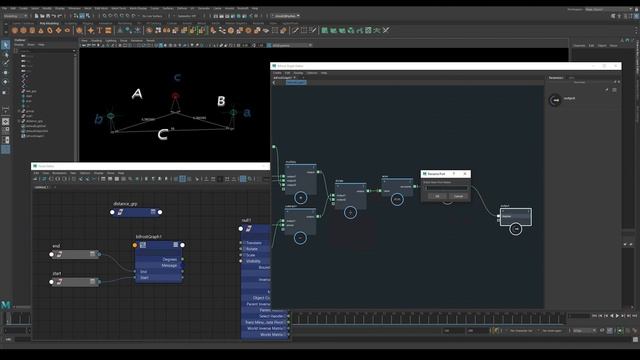Click the subtract node minus circle icon
Image resolution: width=640 pixels, height=360 pixels.
click(300, 238)
